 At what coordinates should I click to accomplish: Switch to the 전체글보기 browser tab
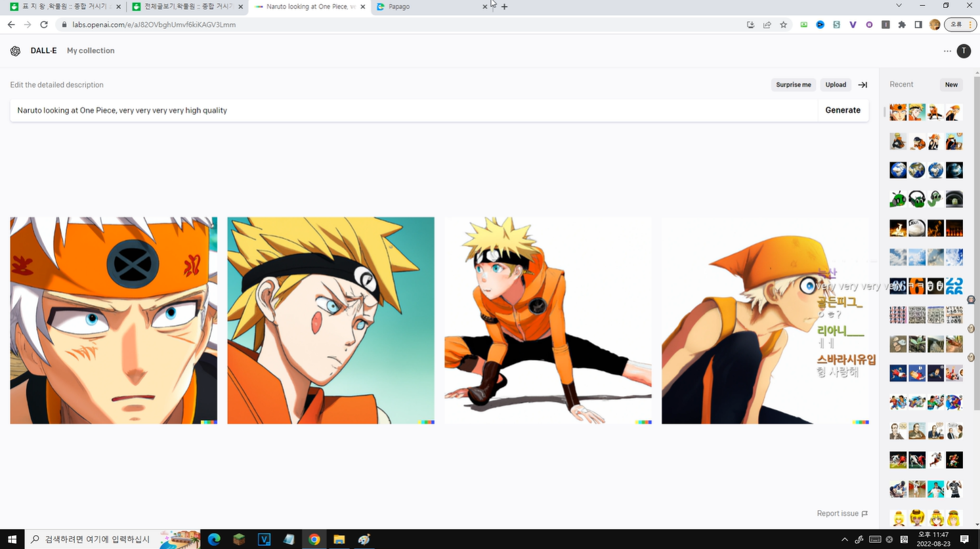[187, 7]
